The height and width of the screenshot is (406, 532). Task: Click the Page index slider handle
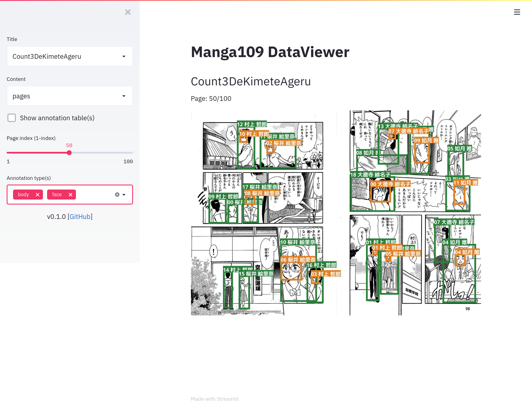[x=69, y=153]
